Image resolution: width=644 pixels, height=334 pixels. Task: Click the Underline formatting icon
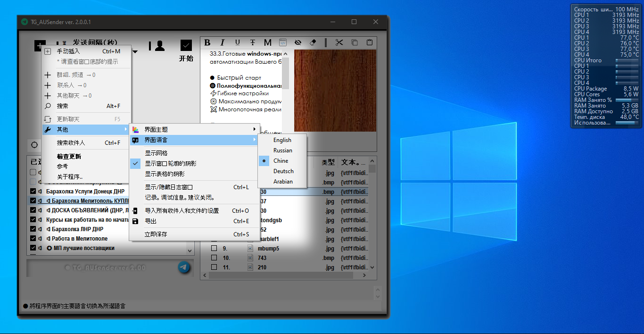(x=237, y=42)
